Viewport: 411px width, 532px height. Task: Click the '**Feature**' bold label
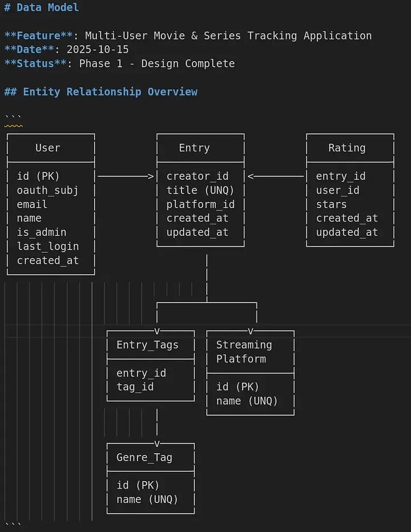38,35
